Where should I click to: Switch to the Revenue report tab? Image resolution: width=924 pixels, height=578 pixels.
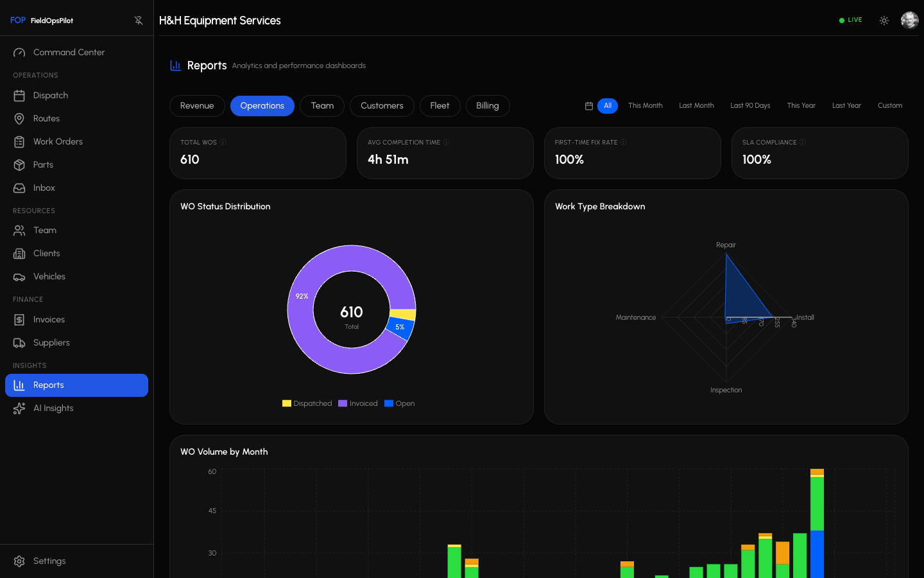[x=197, y=105]
